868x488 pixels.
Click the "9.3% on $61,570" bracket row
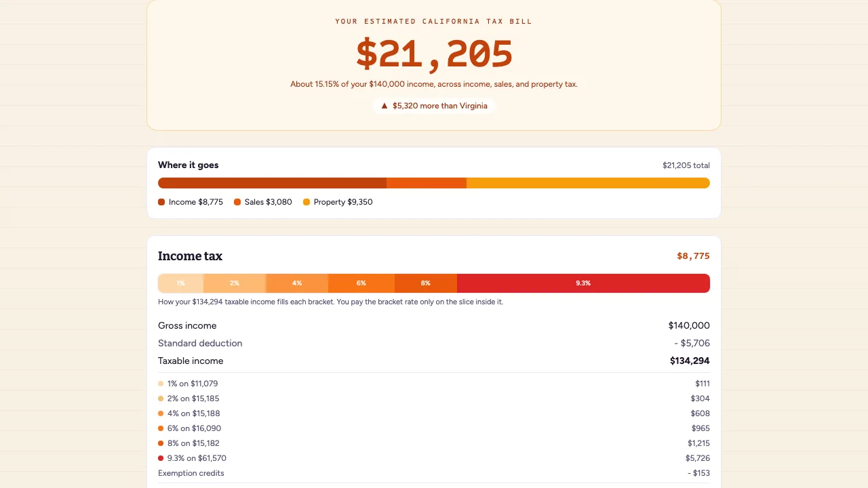pyautogui.click(x=434, y=458)
